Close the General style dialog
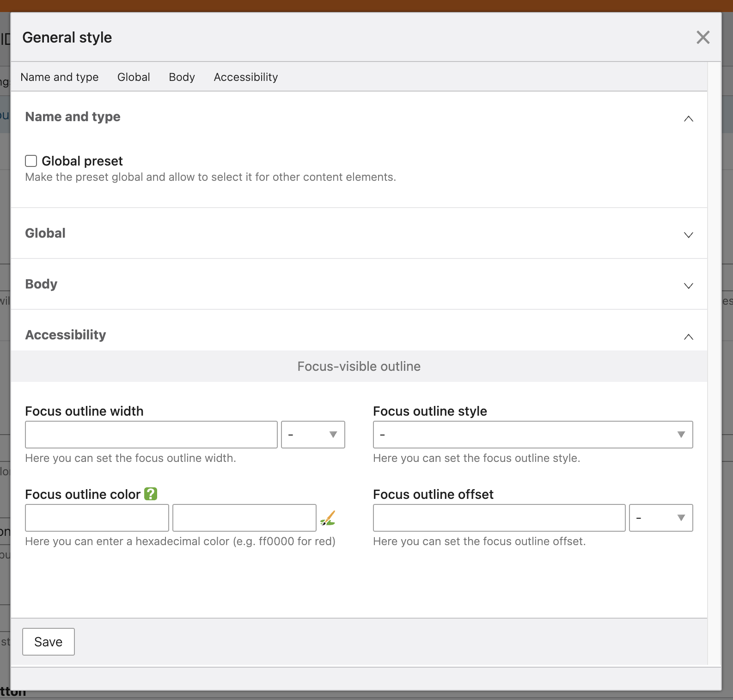The height and width of the screenshot is (700, 733). click(x=702, y=37)
